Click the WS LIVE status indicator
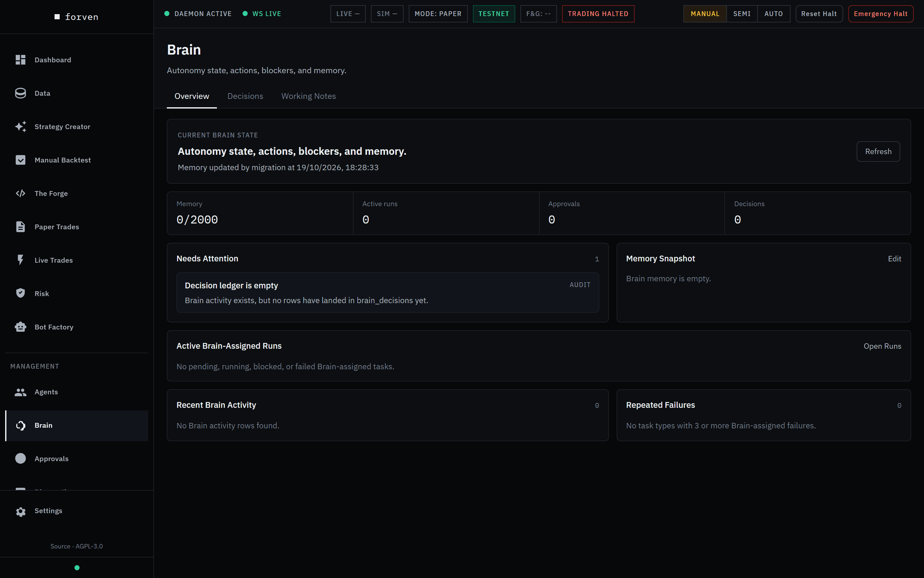Viewport: 924px width, 578px height. tap(262, 14)
